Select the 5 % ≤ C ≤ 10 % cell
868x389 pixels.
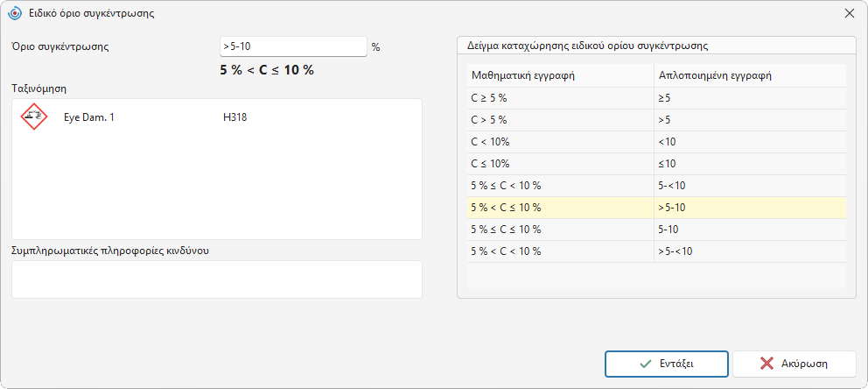click(x=560, y=230)
